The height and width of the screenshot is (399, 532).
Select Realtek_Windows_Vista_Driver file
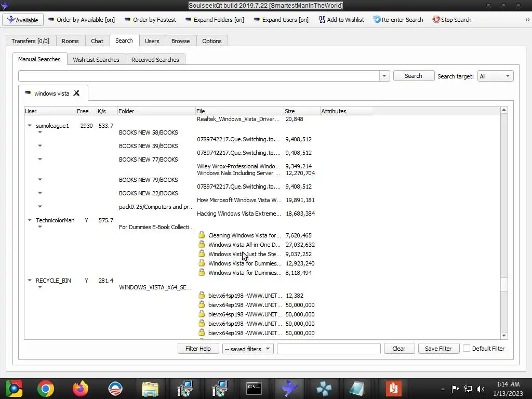coord(238,119)
